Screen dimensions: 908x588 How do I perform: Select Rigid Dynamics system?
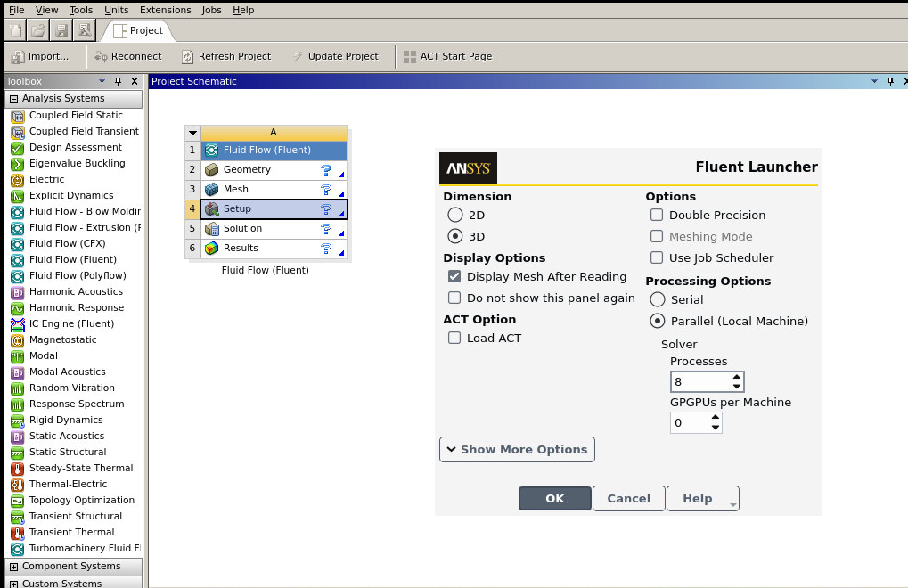tap(66, 420)
